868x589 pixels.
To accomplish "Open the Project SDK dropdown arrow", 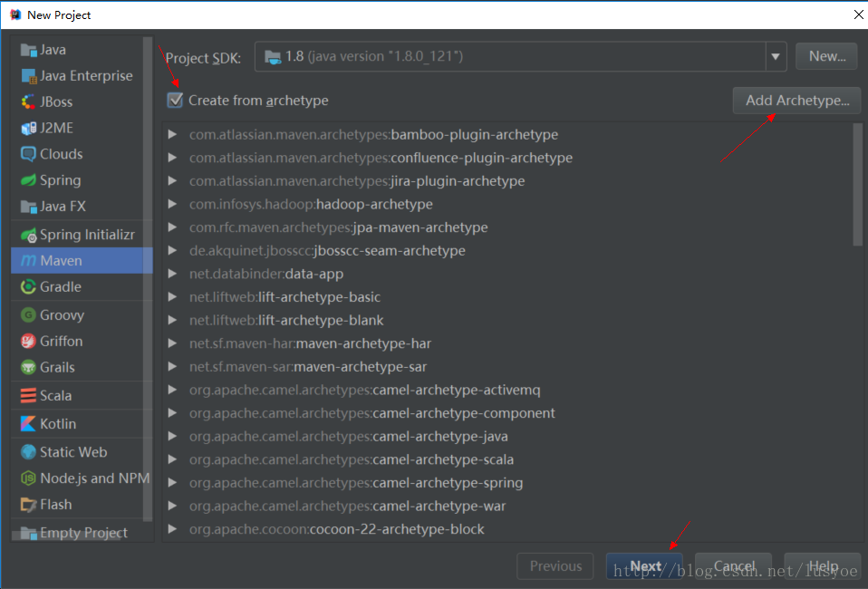I will [x=776, y=56].
